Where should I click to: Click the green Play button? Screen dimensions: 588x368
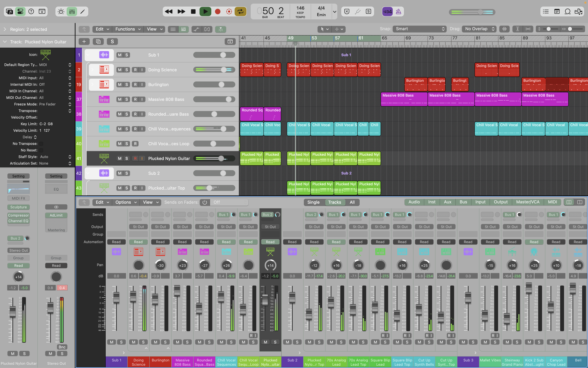(x=205, y=11)
